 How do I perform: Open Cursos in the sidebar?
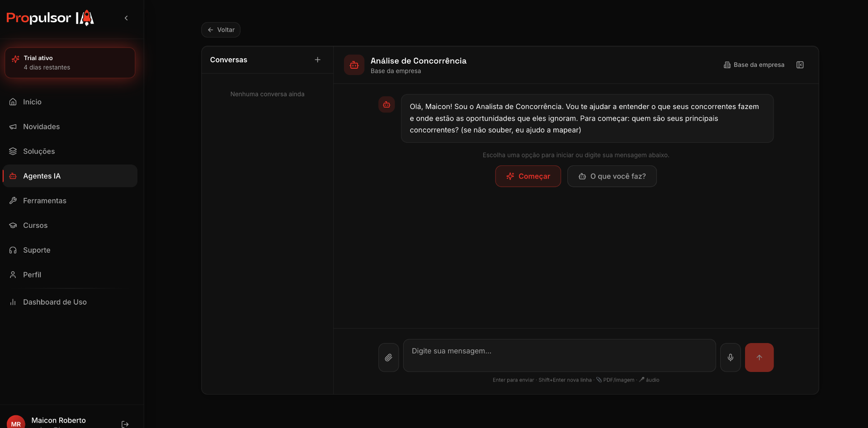pyautogui.click(x=70, y=225)
